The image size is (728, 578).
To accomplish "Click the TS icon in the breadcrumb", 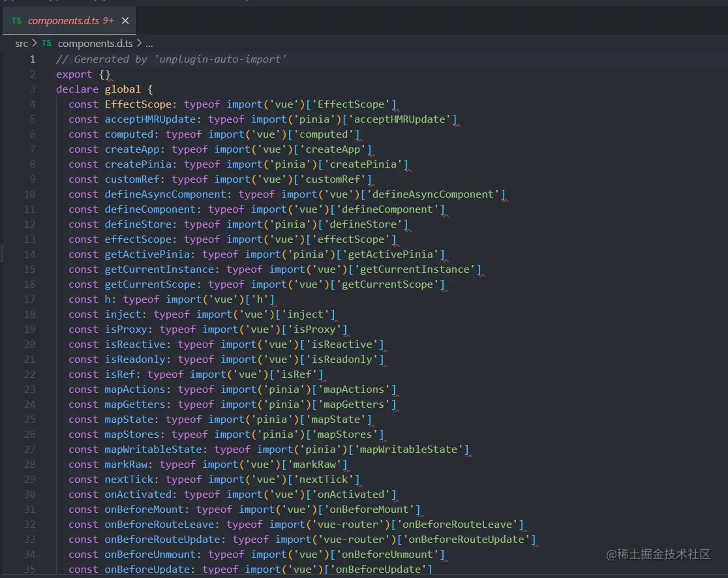I will tap(46, 43).
